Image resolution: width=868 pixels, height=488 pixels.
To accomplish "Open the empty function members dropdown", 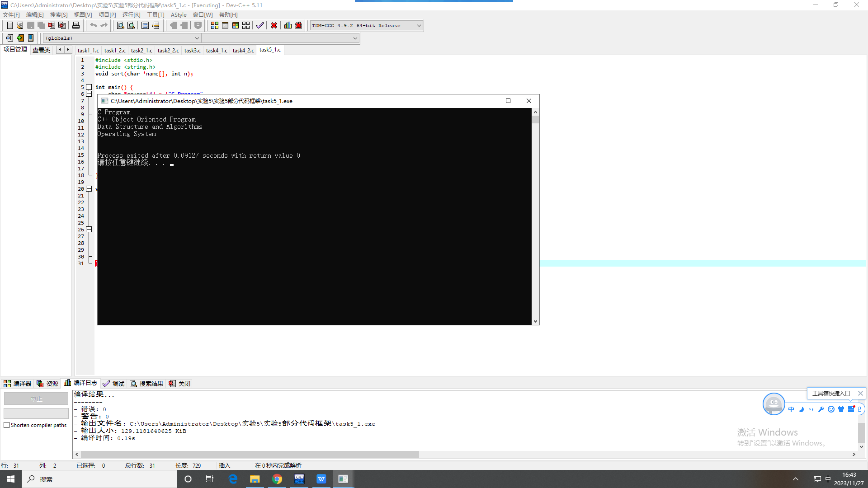I will pyautogui.click(x=355, y=38).
